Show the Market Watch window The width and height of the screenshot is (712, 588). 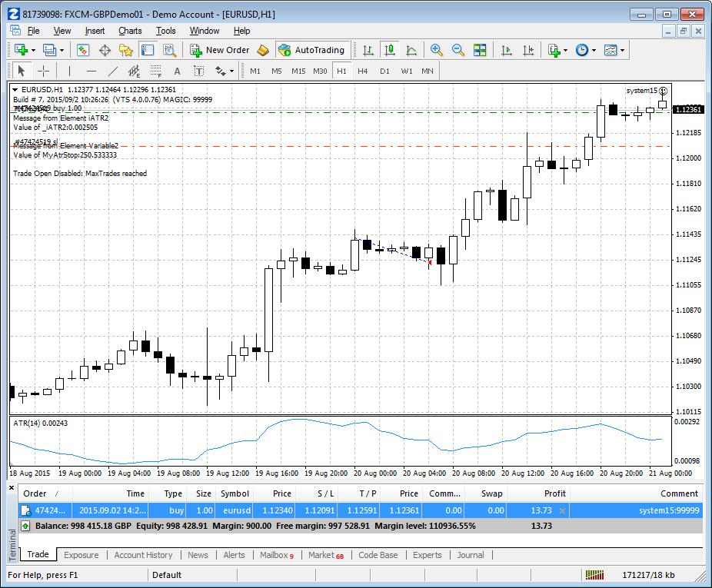coord(82,50)
